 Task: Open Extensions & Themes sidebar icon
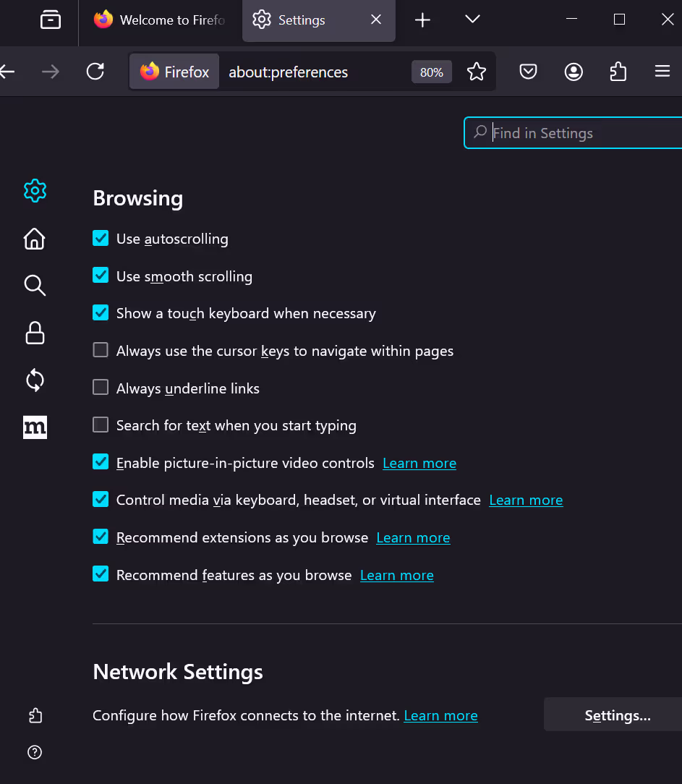pos(35,715)
